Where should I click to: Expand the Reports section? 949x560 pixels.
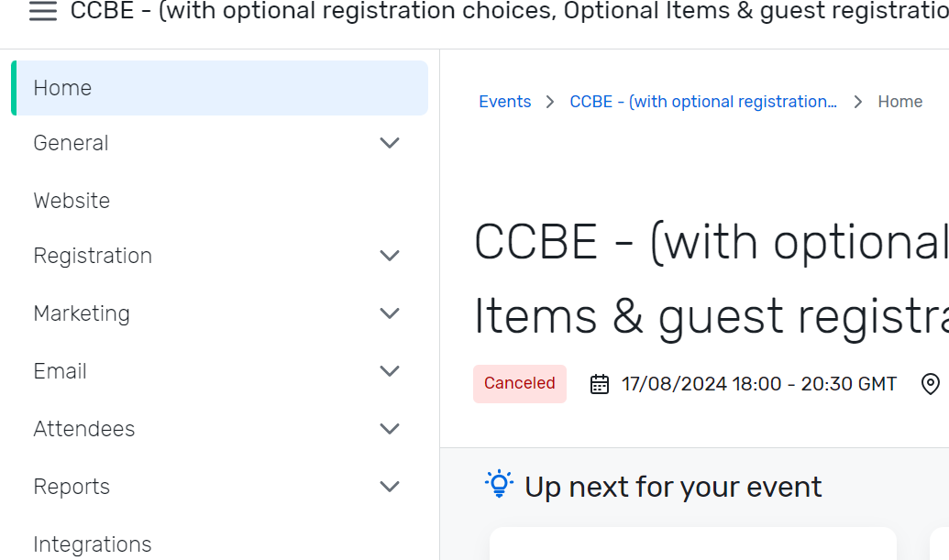(x=389, y=487)
